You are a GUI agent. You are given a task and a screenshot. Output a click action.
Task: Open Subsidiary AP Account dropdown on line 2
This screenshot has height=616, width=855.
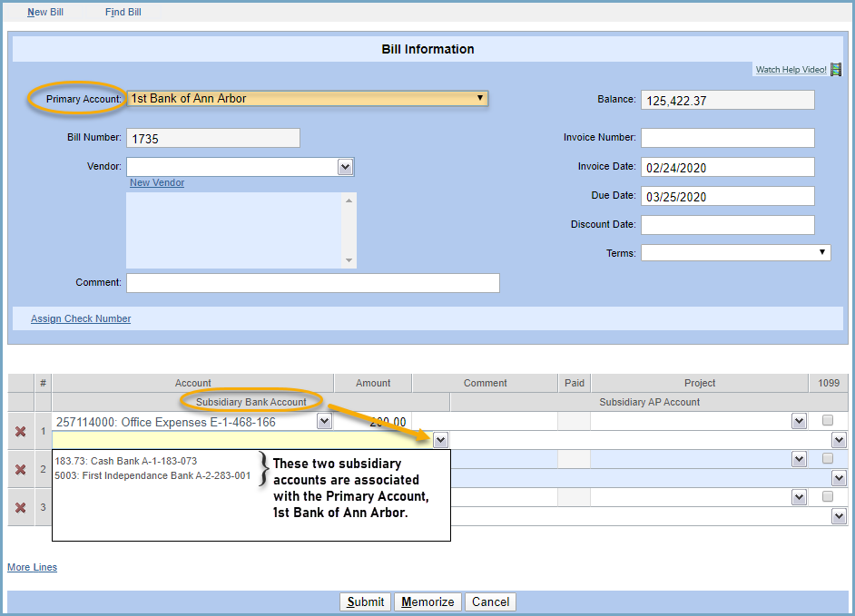point(840,478)
